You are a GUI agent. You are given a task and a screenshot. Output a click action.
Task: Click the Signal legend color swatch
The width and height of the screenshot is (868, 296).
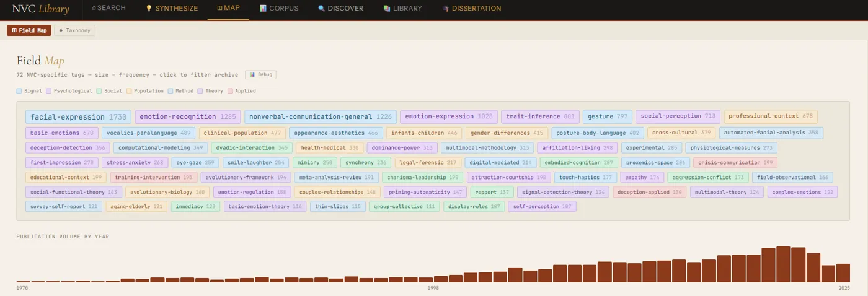tap(19, 91)
